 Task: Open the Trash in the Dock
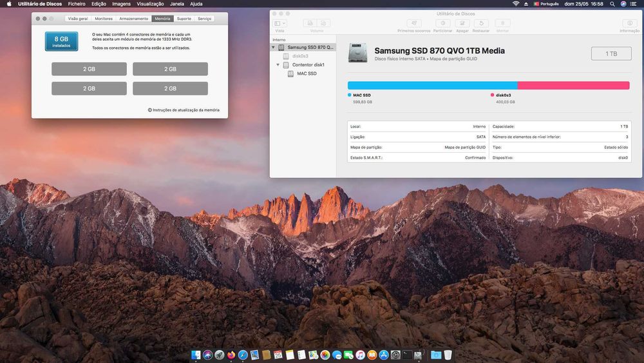(x=448, y=355)
